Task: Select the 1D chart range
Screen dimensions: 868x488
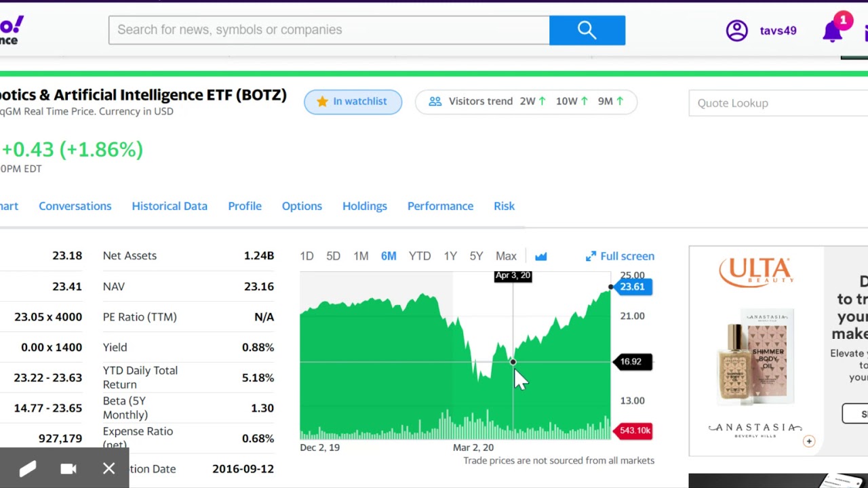Action: click(x=307, y=256)
